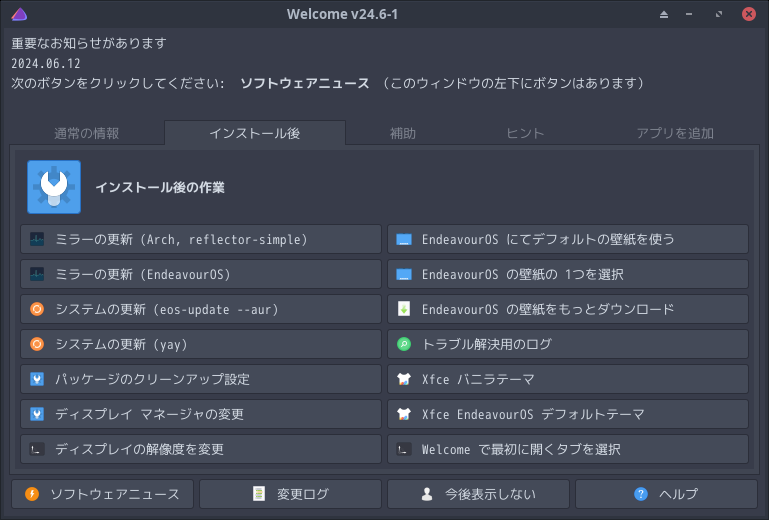Viewport: 769px width, 520px height.
Task: Switch to the 通常の情報 tab
Action: pyautogui.click(x=86, y=133)
